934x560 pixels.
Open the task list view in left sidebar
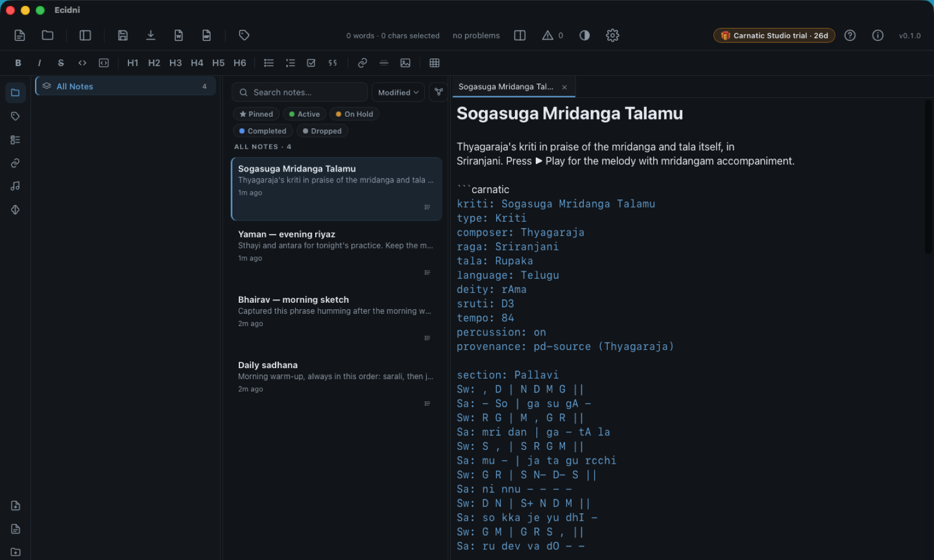15,139
